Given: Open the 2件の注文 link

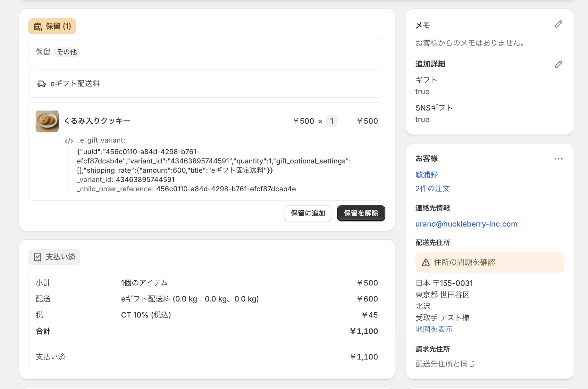Looking at the screenshot, I should [433, 189].
